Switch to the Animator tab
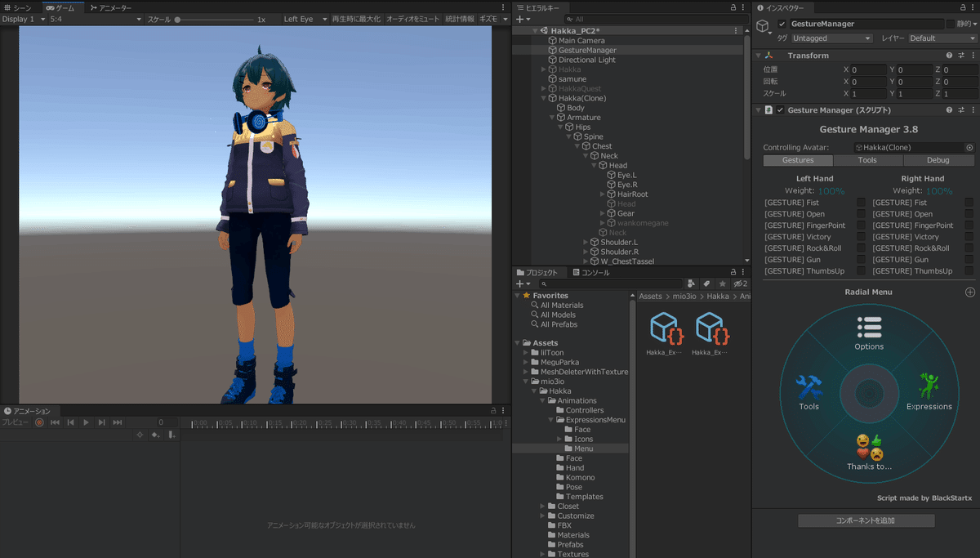The image size is (980, 558). pos(110,7)
